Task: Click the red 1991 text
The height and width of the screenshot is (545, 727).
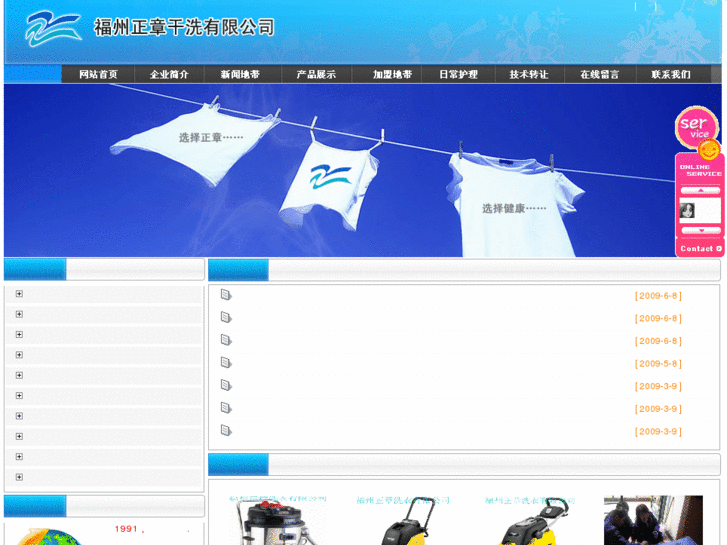Action: [127, 529]
